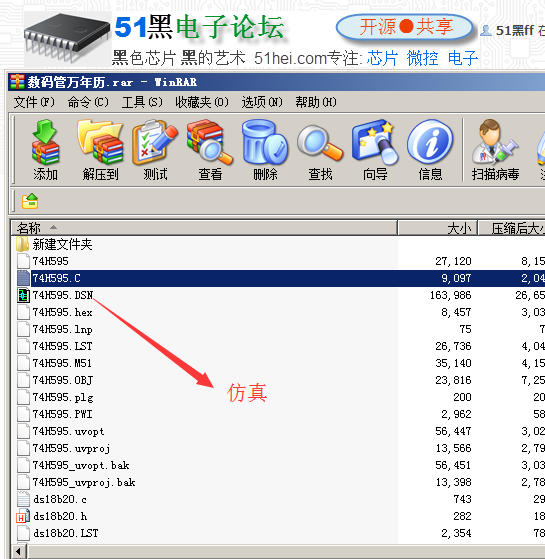Viewport: 545px width, 559px height.
Task: Click the WinRAR title bar icon
Action: pos(17,82)
